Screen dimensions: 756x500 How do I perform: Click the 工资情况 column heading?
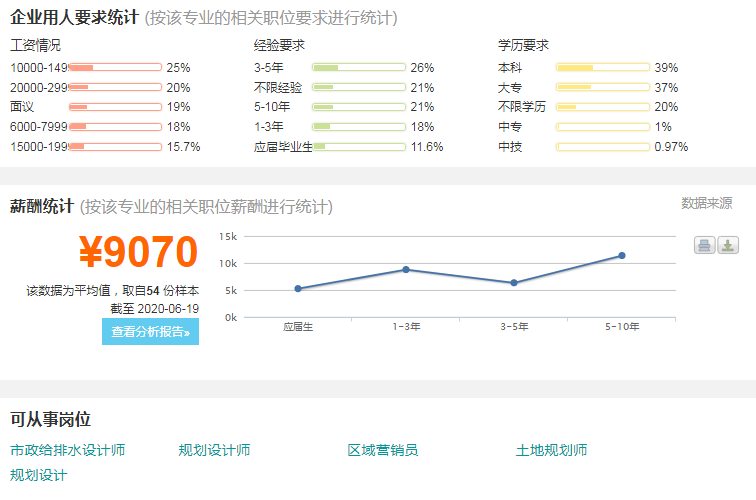(x=36, y=46)
